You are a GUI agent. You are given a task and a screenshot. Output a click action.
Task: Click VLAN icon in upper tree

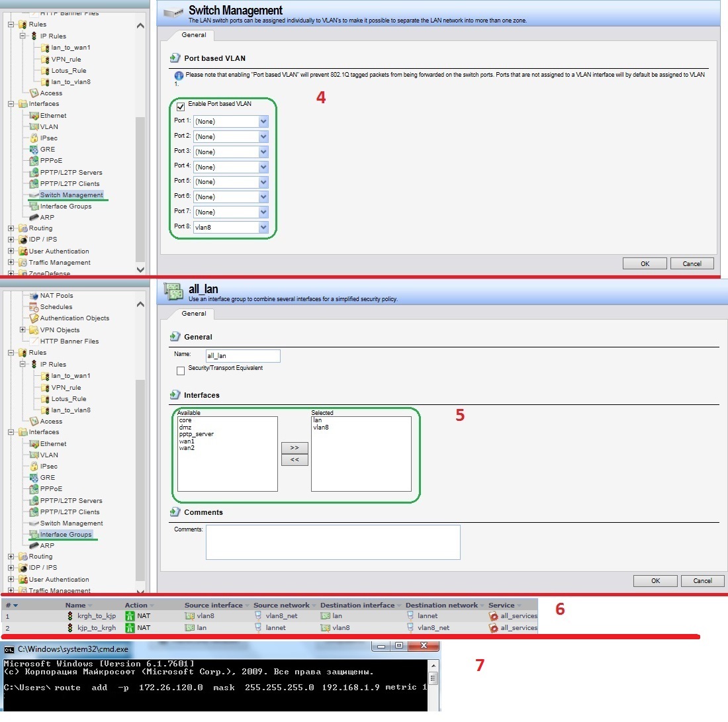34,127
